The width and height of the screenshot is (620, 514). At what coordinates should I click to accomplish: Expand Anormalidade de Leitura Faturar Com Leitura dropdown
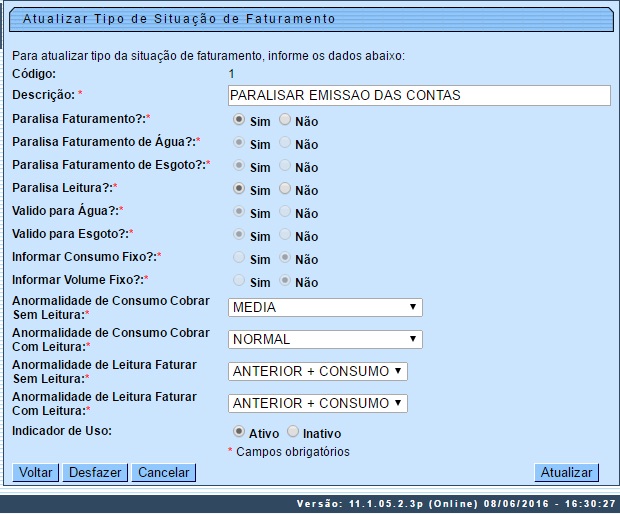pyautogui.click(x=318, y=403)
